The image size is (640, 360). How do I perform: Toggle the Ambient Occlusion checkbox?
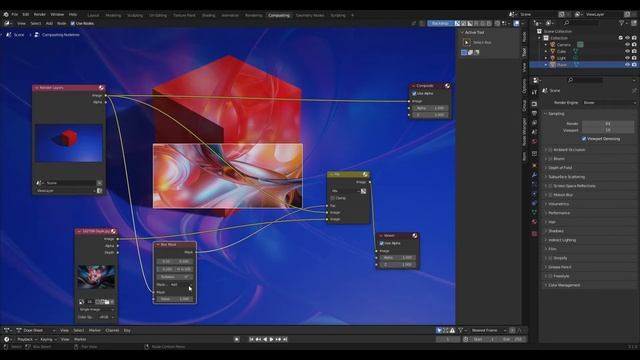[550, 150]
